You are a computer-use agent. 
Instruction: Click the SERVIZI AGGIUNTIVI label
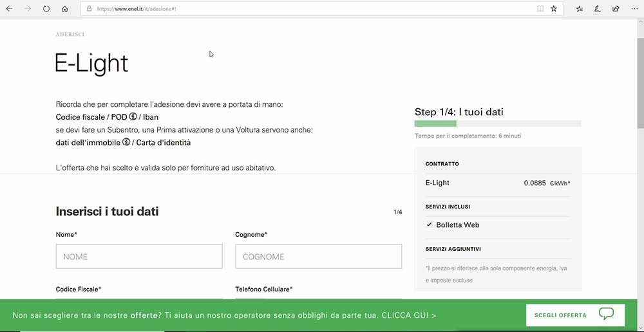pos(453,249)
